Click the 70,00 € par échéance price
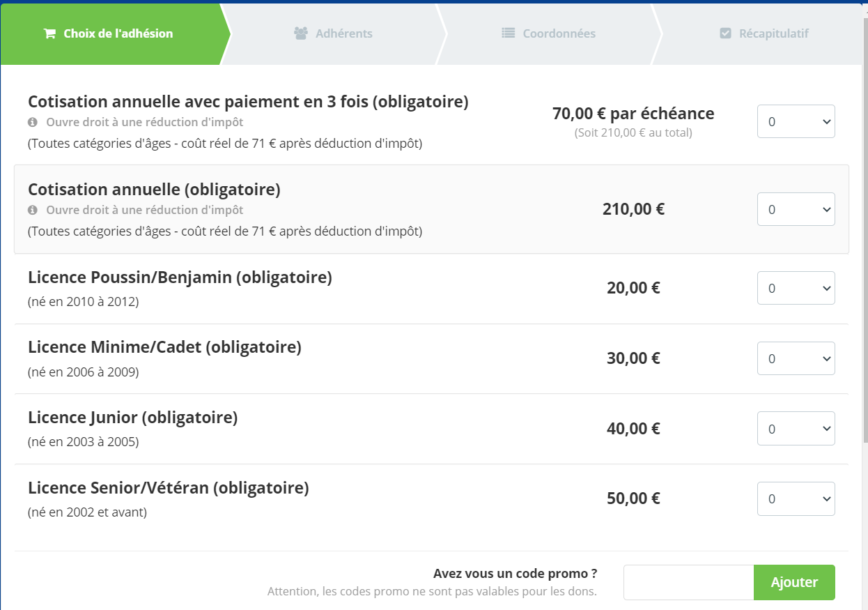 (633, 113)
